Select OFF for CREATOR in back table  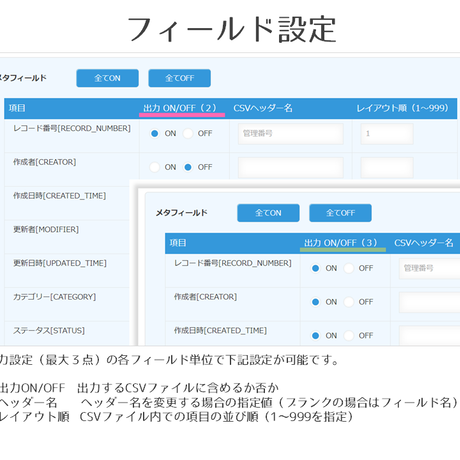(188, 167)
